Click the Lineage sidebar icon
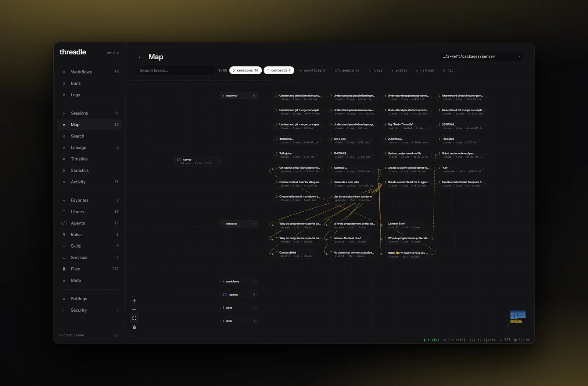The width and height of the screenshot is (588, 386). tap(64, 148)
